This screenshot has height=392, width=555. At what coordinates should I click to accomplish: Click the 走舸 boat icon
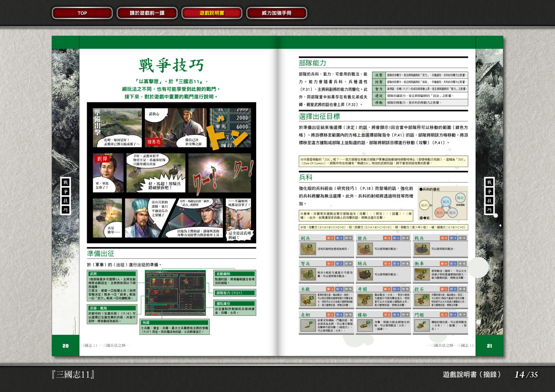tap(307, 325)
